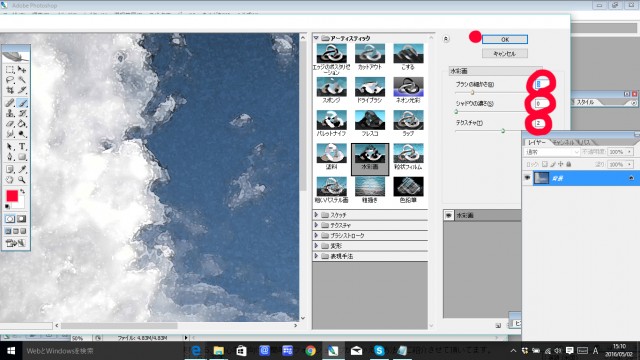Select the Rectangular Marquee tool
The width and height of the screenshot is (640, 360).
tap(10, 70)
